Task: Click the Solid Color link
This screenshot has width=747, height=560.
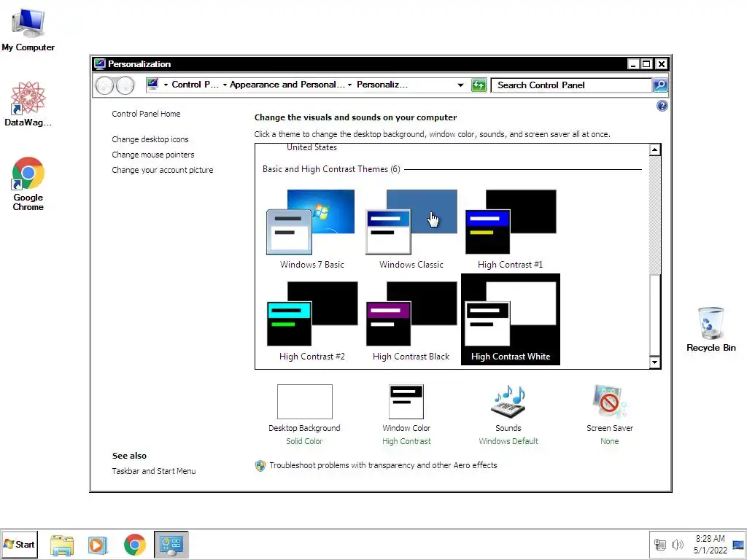Action: (x=304, y=441)
